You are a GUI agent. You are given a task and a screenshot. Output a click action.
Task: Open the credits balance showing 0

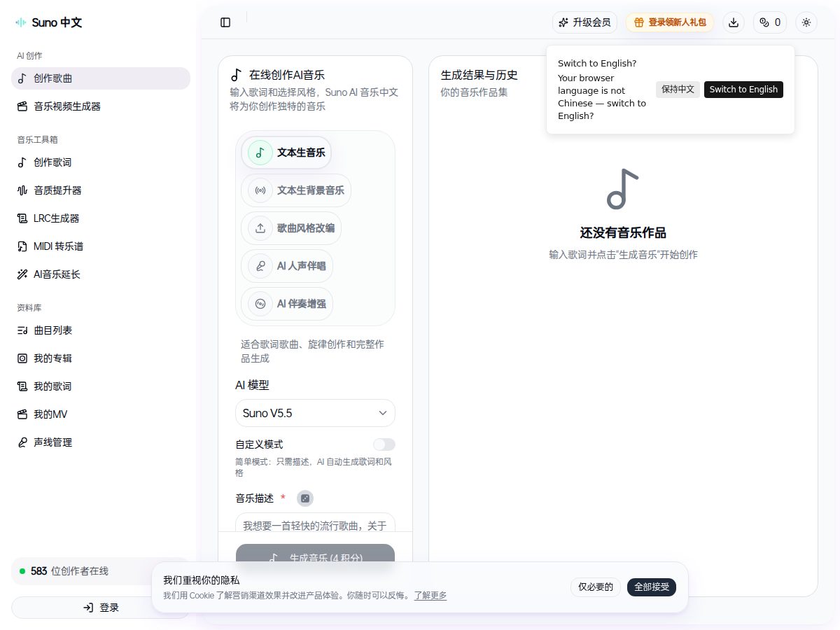770,22
